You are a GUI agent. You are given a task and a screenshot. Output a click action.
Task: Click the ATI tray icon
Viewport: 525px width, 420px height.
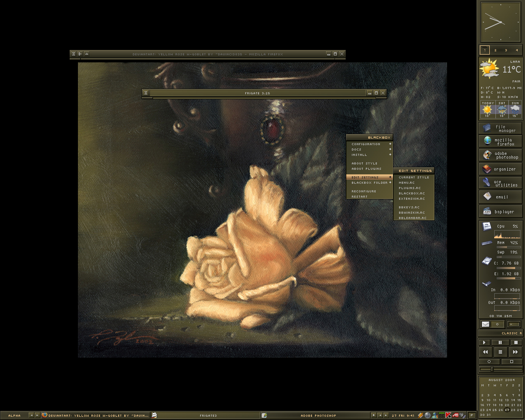coord(455,415)
